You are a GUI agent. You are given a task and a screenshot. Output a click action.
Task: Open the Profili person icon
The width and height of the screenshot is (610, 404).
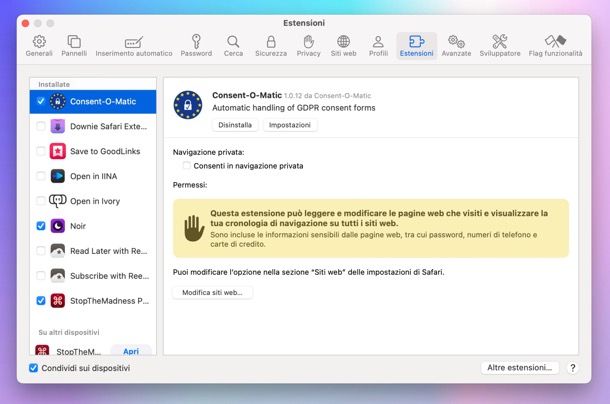378,41
